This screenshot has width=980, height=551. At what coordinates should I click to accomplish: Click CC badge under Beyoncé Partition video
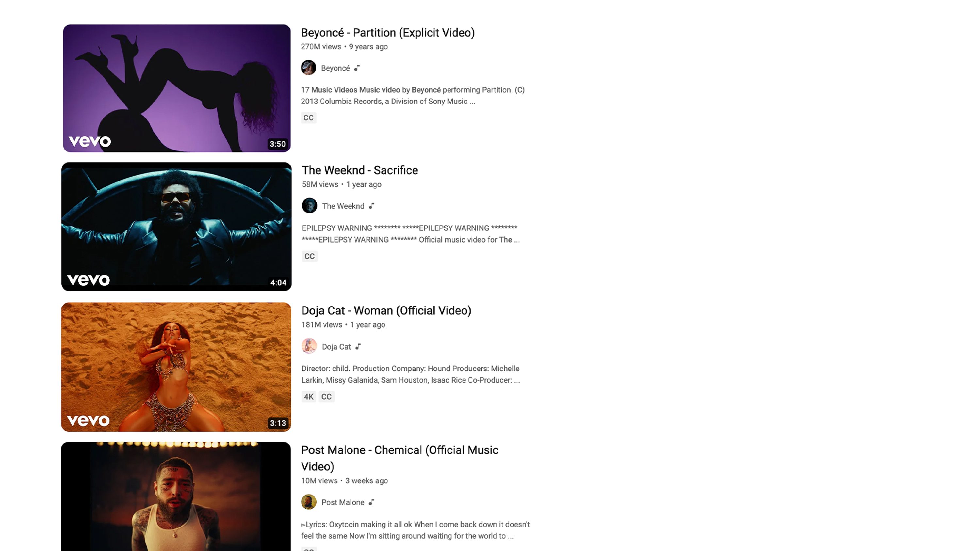(x=308, y=118)
